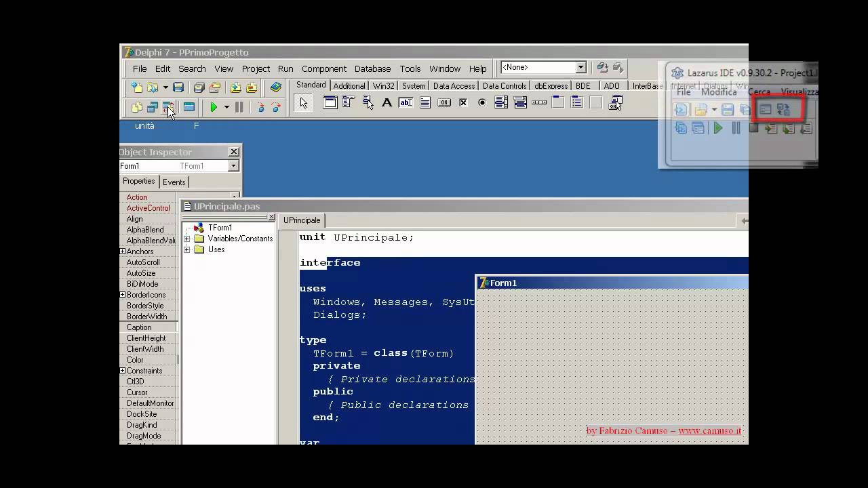
Task: Expand the Anchors property
Action: 123,251
